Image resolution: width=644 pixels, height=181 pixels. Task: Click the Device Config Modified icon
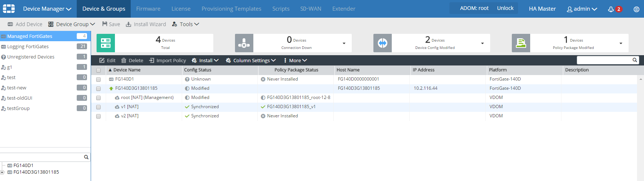click(383, 43)
